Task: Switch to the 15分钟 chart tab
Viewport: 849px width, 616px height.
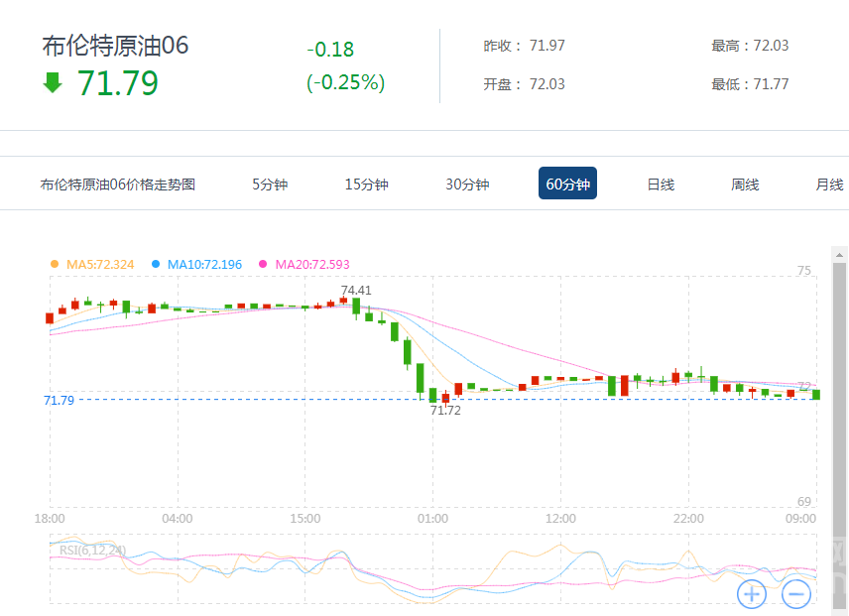Action: 367,185
